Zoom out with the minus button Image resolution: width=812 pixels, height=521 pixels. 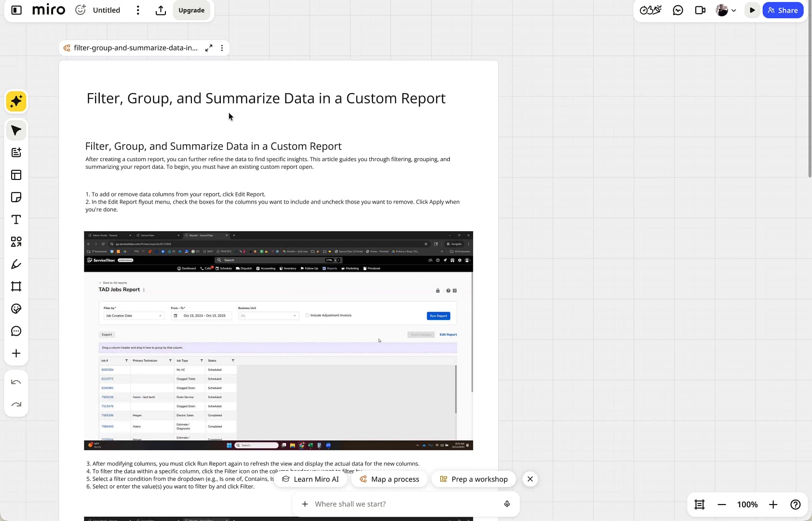(x=722, y=505)
